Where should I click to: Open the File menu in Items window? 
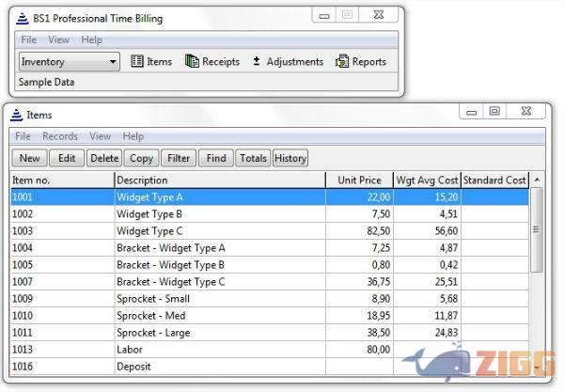click(23, 136)
